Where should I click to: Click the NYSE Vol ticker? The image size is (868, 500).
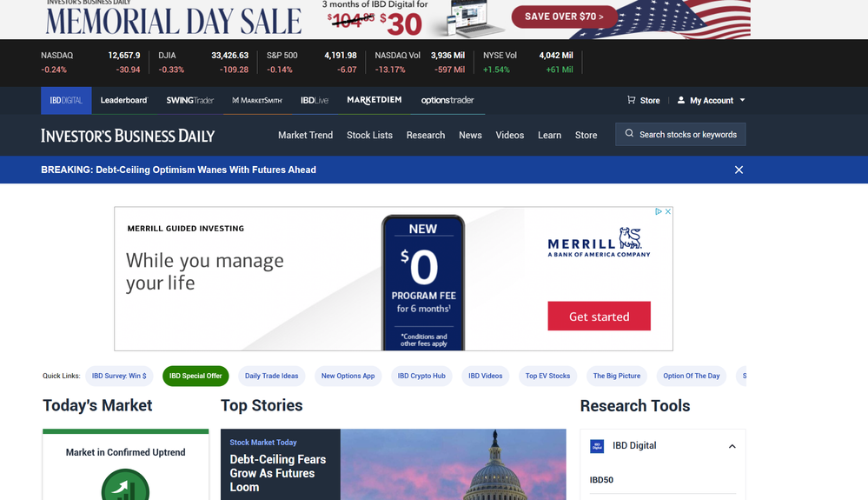pos(528,62)
